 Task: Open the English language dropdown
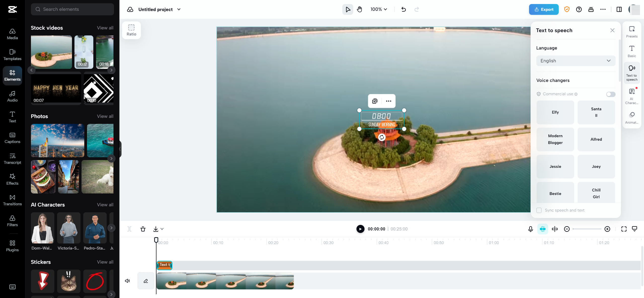pos(576,61)
